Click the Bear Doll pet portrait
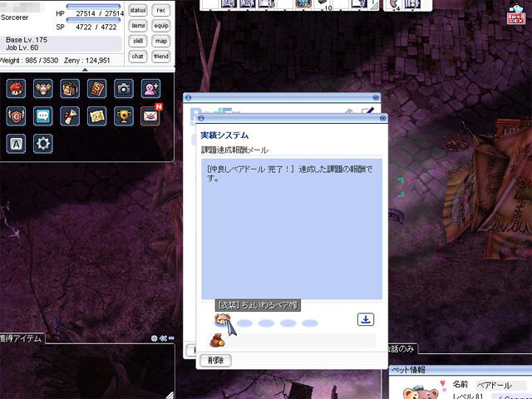 click(421, 392)
